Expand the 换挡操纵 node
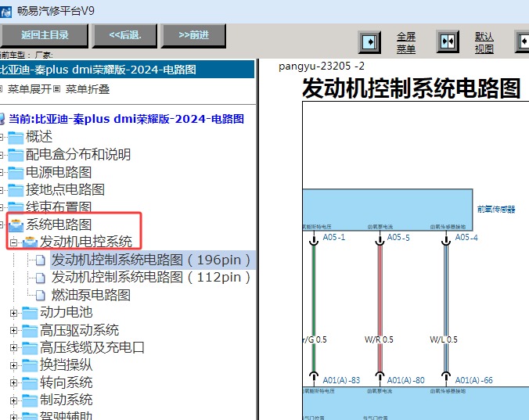Image resolution: width=529 pixels, height=420 pixels. tap(13, 365)
